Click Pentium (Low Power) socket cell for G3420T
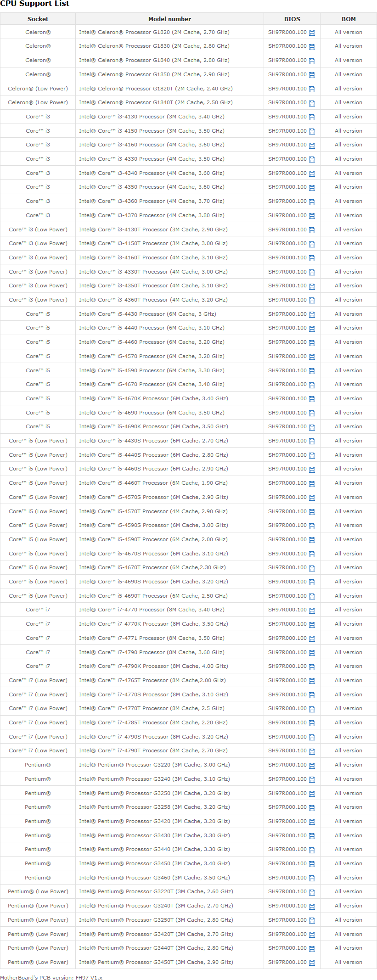 click(38, 934)
